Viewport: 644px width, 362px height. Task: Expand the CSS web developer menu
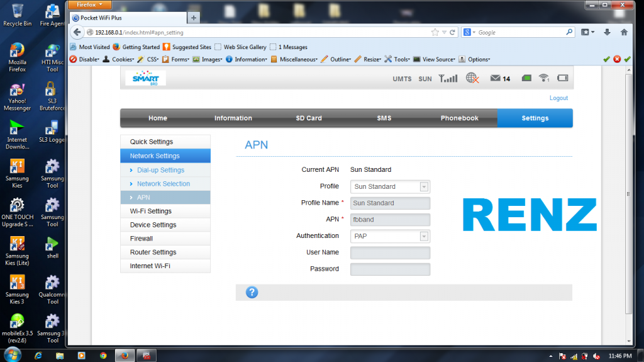point(148,59)
